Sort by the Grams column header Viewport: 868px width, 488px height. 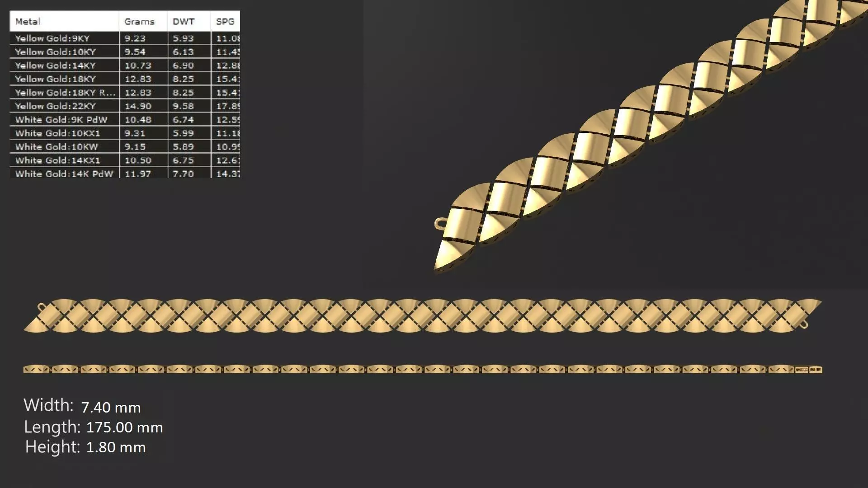tap(139, 21)
